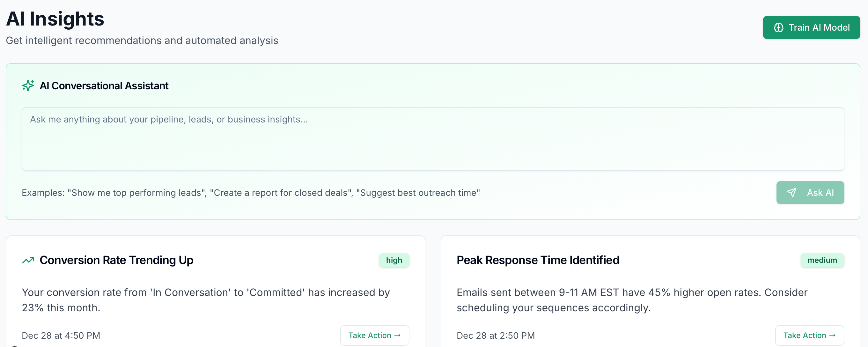Screen dimensions: 868x347
Task: Take Action on Peak Response Time Identified
Action: point(809,335)
